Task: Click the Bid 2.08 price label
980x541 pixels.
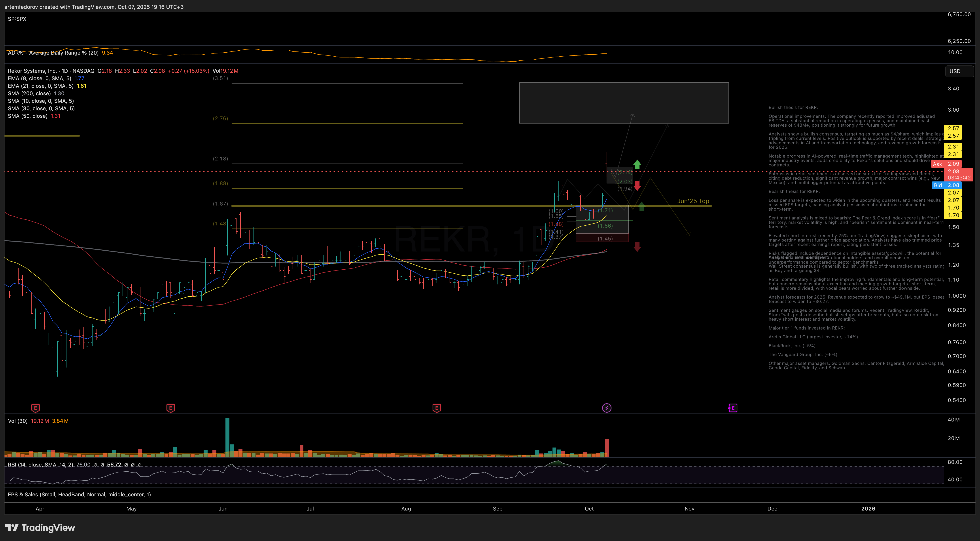Action: pos(946,185)
